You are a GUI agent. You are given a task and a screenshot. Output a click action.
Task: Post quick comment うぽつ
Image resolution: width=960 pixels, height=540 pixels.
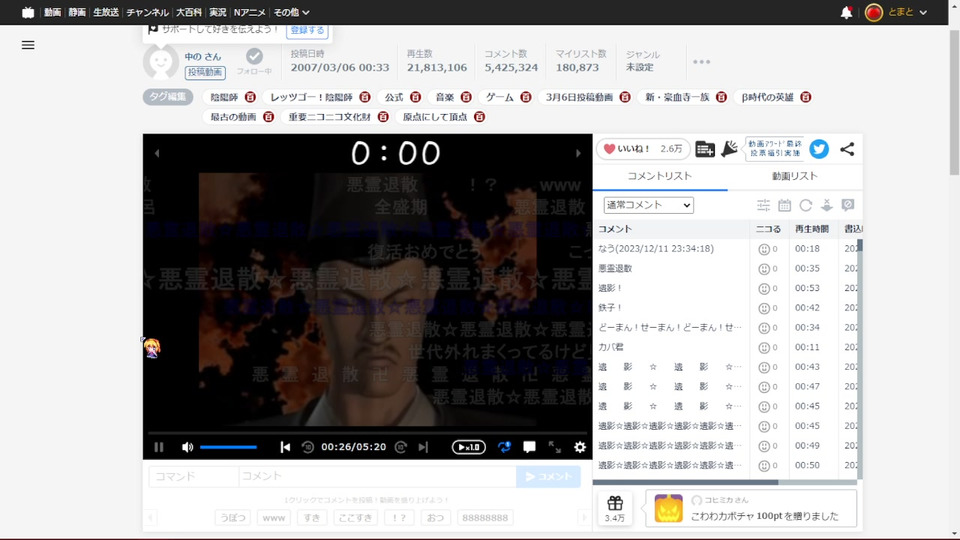(233, 518)
